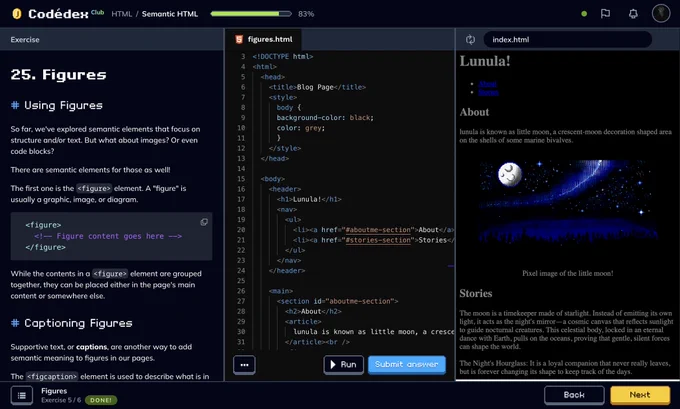Open the more options ellipsis button
This screenshot has width=680, height=409.
click(x=244, y=365)
